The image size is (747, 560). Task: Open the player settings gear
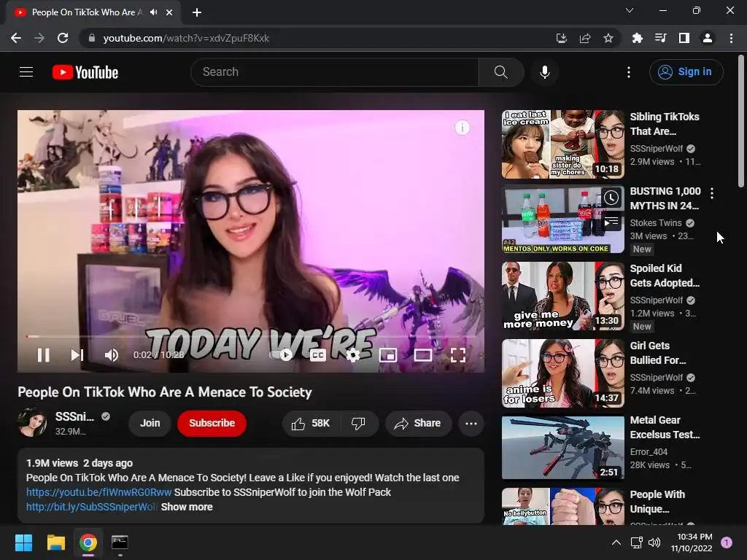pyautogui.click(x=352, y=355)
